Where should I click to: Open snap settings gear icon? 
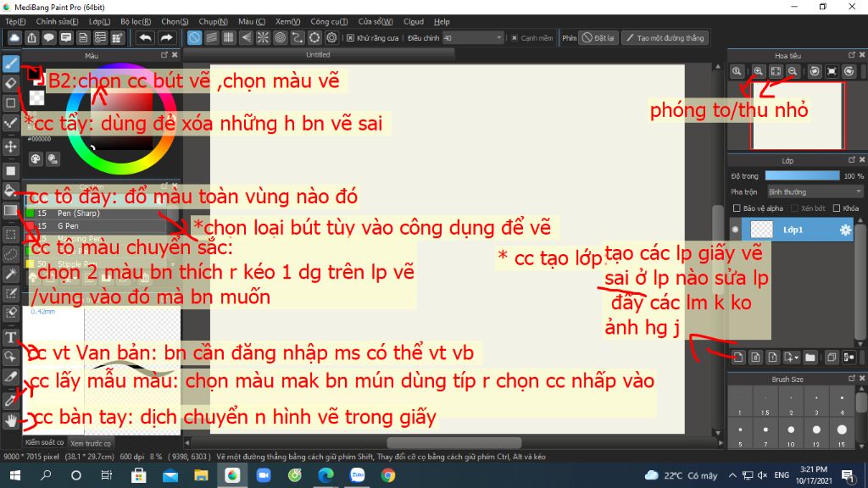coord(331,37)
